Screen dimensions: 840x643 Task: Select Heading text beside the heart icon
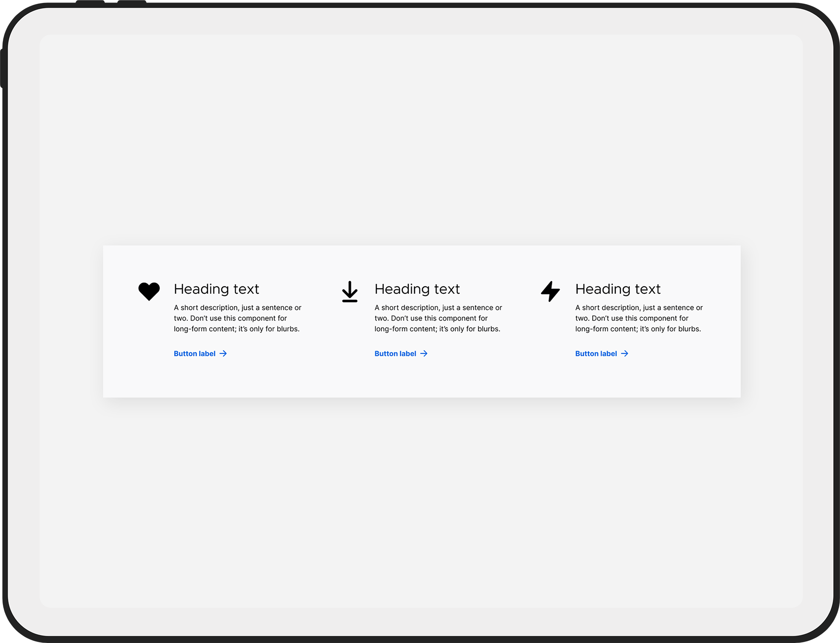tap(216, 289)
